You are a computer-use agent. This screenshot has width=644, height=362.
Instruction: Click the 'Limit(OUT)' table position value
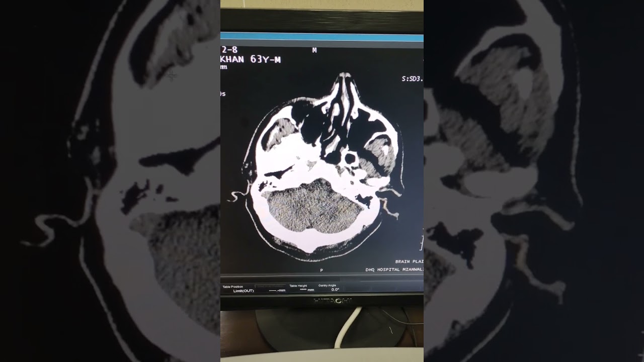coord(244,291)
